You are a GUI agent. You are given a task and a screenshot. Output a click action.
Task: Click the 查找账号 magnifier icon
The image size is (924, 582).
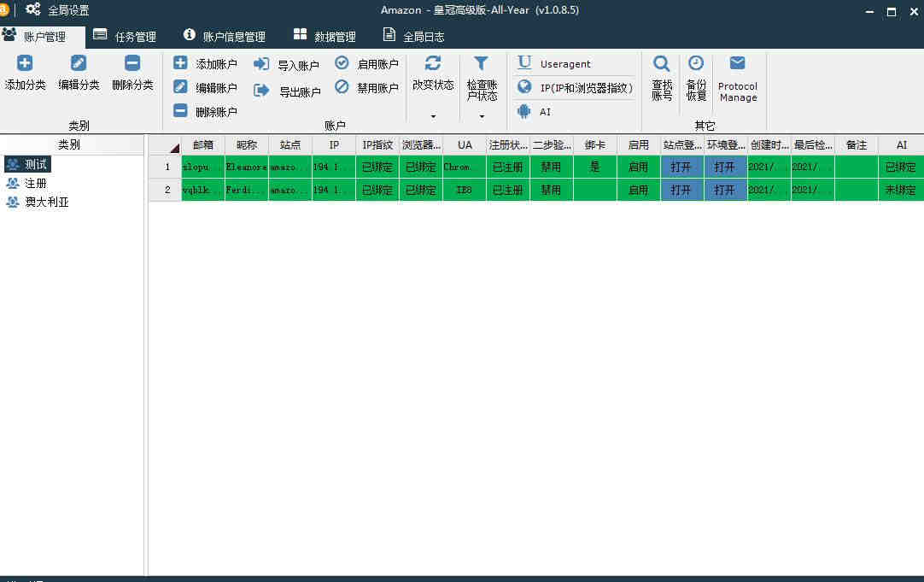point(662,64)
